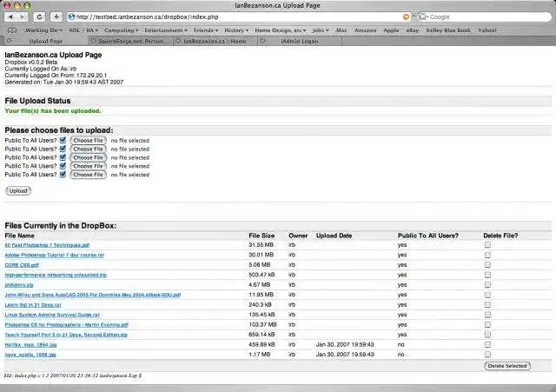
Task: Switch to the SourceForge.net tab
Action: tap(130, 41)
